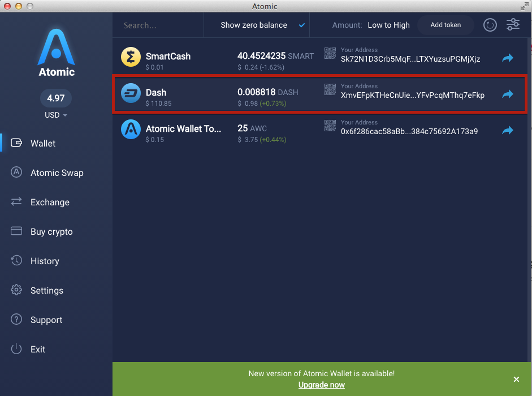Viewport: 532px width, 396px height.
Task: Show QR code for AWC address
Action: coord(330,126)
